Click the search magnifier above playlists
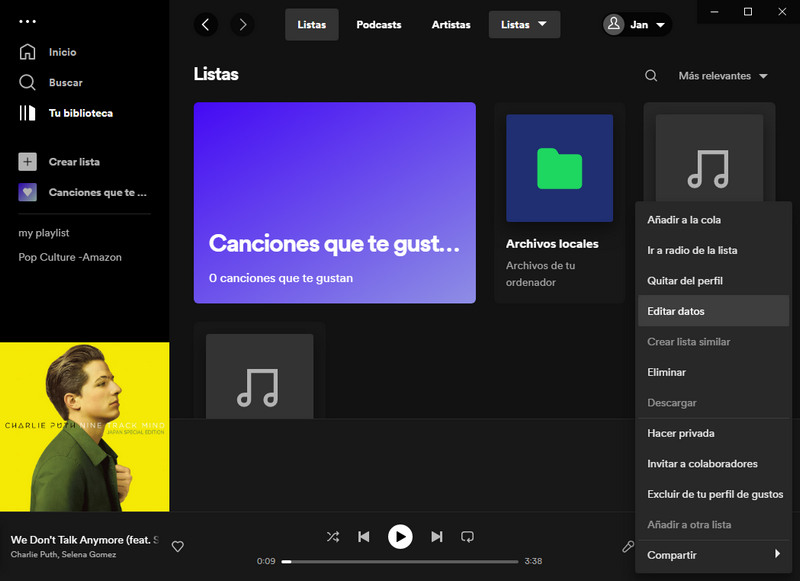The width and height of the screenshot is (800, 581). pos(651,76)
